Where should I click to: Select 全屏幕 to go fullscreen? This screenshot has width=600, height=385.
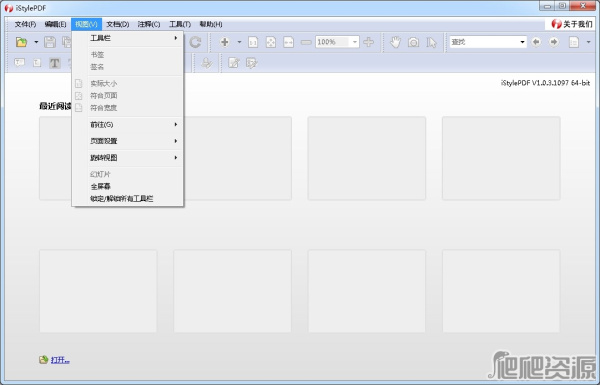(128, 186)
